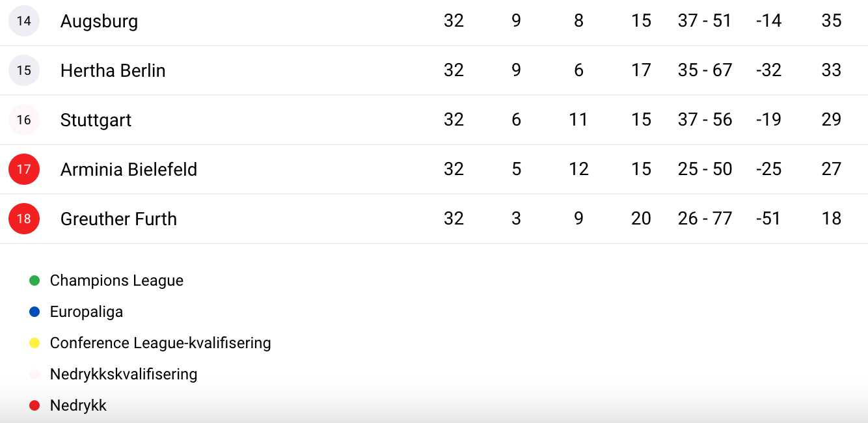This screenshot has width=868, height=423.
Task: Click the red Nedrykk legend dot
Action: pos(35,405)
